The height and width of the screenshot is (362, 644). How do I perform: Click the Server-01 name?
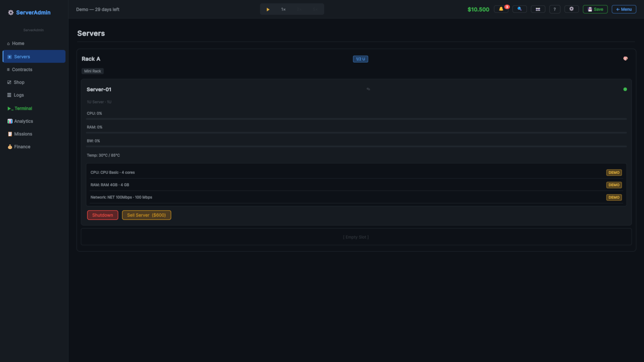coord(99,89)
